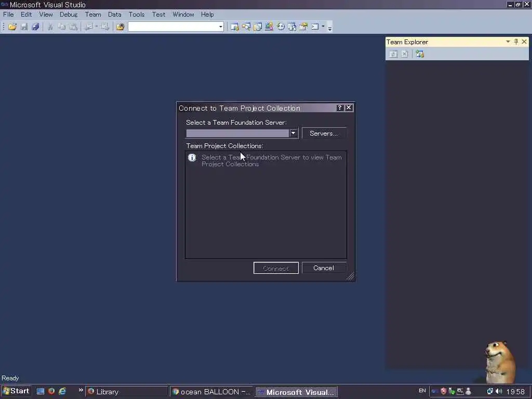The height and width of the screenshot is (399, 532).
Task: Open the Test menu
Action: [x=158, y=14]
